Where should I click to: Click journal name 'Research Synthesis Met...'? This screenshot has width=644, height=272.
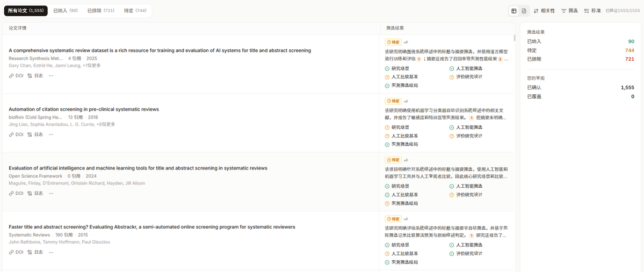click(x=36, y=58)
